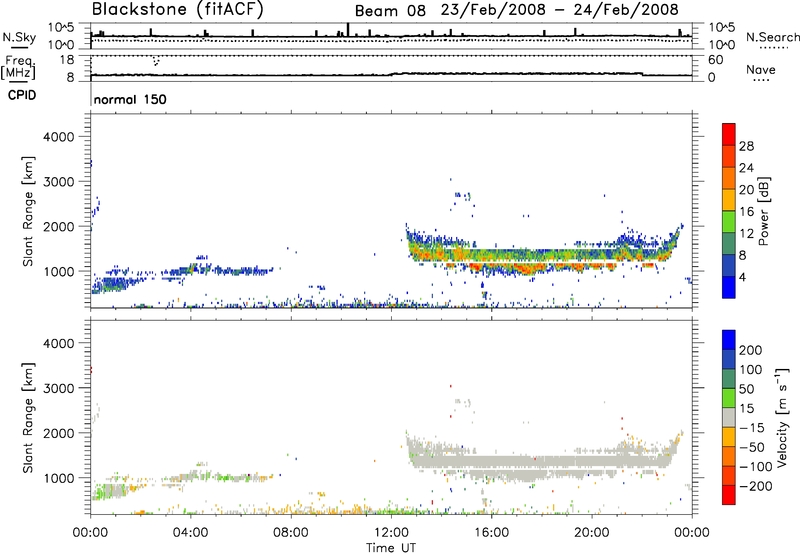Click the '4' tick on the power colorbar
Screen dimensions: 800x554
pos(742,277)
